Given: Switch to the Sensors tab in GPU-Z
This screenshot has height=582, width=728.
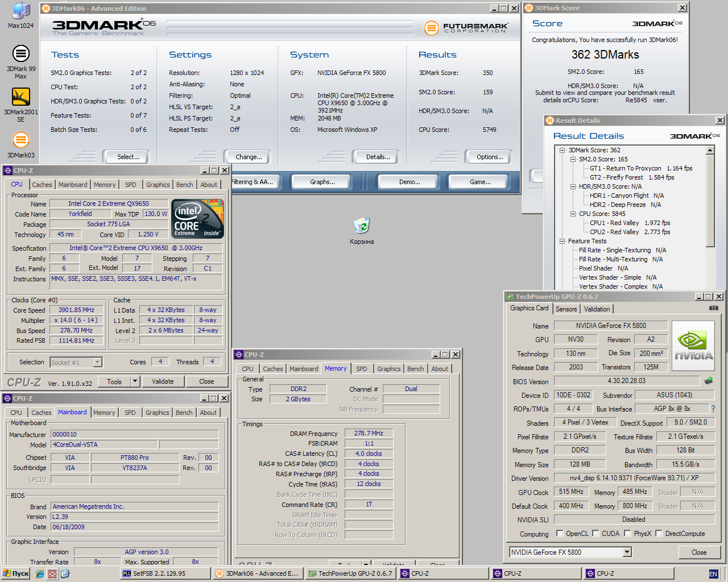Looking at the screenshot, I should (566, 309).
